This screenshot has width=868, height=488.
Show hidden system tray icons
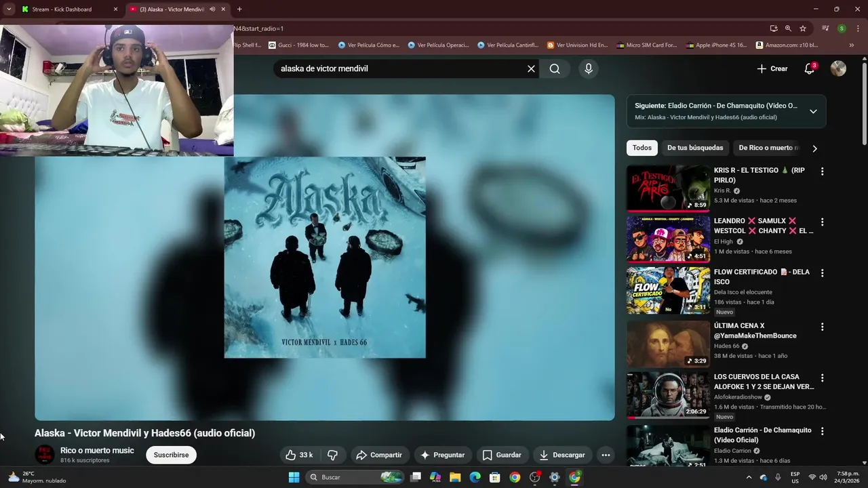749,477
